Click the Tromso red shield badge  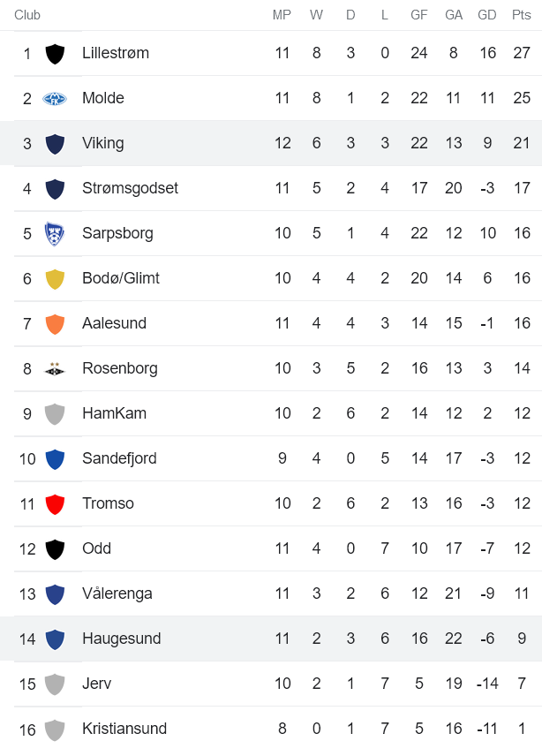click(x=56, y=503)
